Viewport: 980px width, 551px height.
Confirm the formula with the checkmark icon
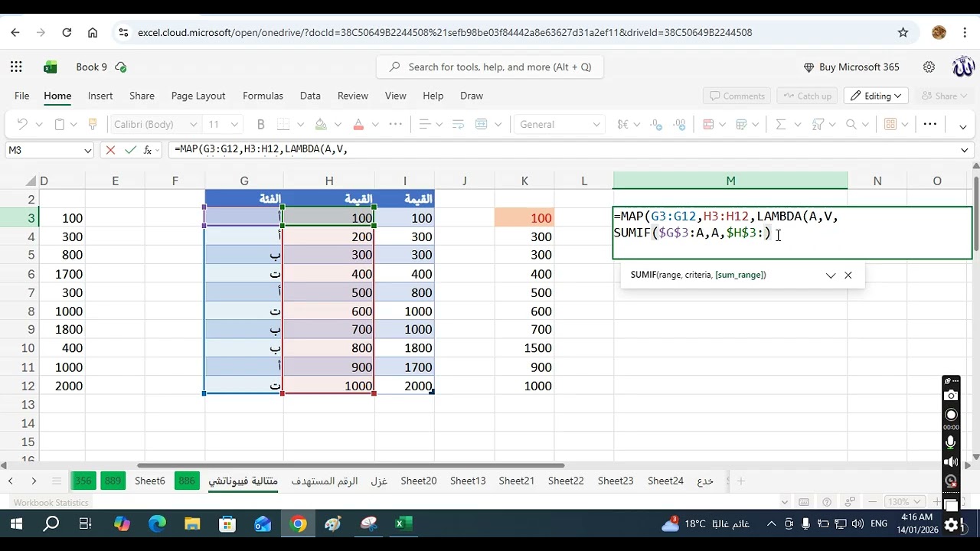pos(130,150)
